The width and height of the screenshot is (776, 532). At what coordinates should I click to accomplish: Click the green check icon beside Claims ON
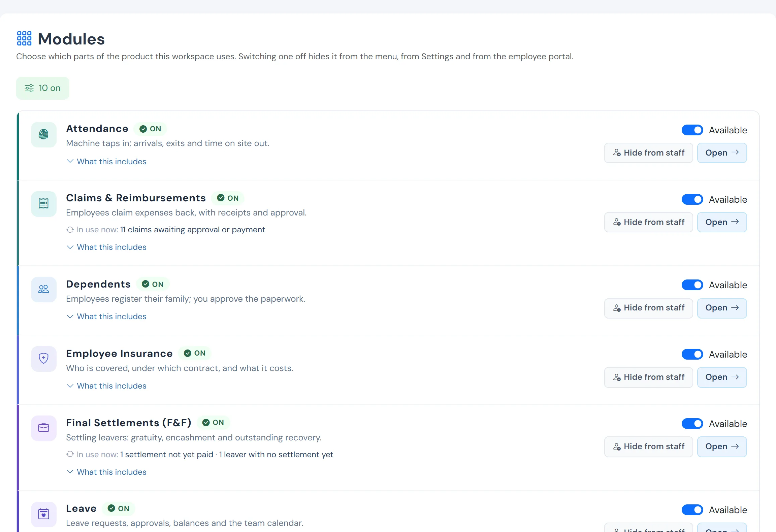pyautogui.click(x=221, y=198)
